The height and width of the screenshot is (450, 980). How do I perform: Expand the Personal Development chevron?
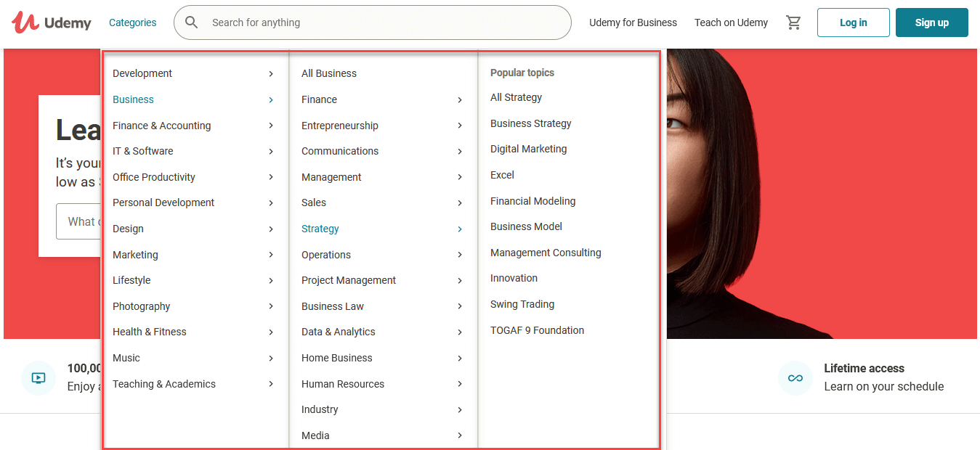271,203
